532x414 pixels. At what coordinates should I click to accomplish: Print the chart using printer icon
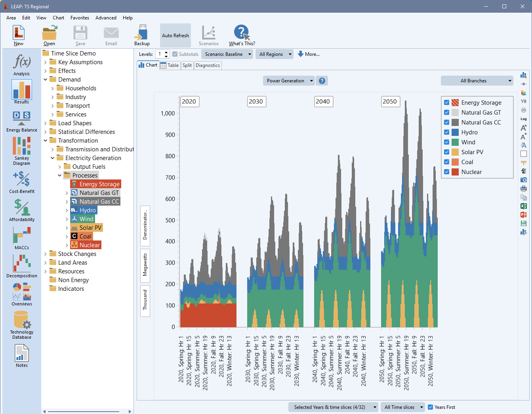click(x=523, y=189)
